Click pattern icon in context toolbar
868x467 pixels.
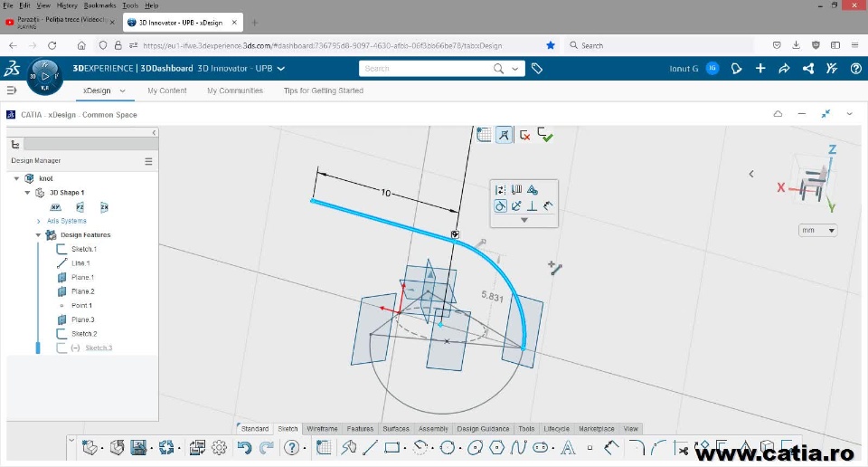(516, 190)
